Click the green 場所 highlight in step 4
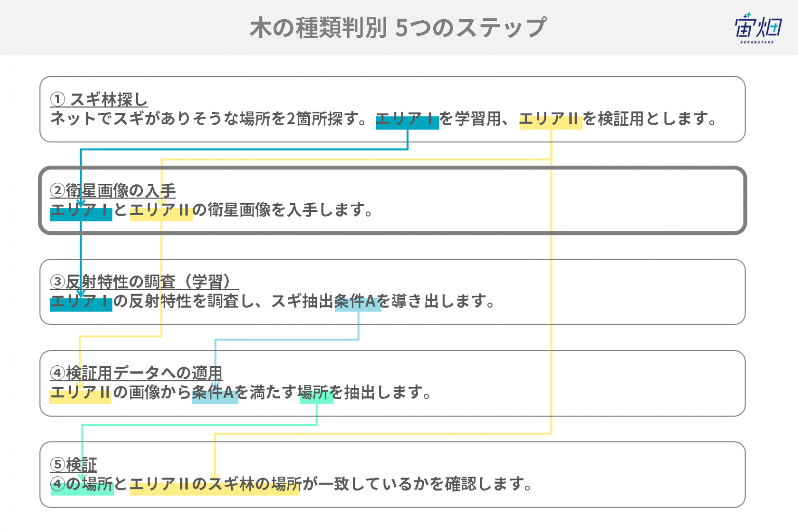The height and width of the screenshot is (532, 798). [x=316, y=394]
